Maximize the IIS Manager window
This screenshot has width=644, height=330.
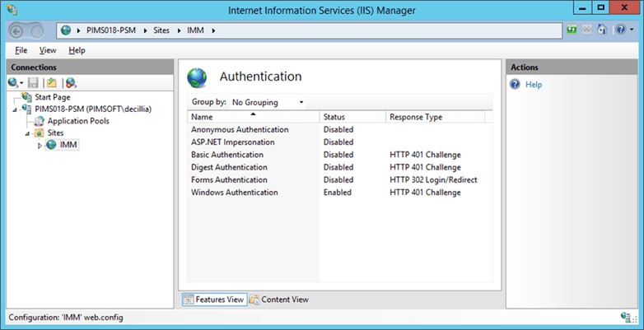601,7
